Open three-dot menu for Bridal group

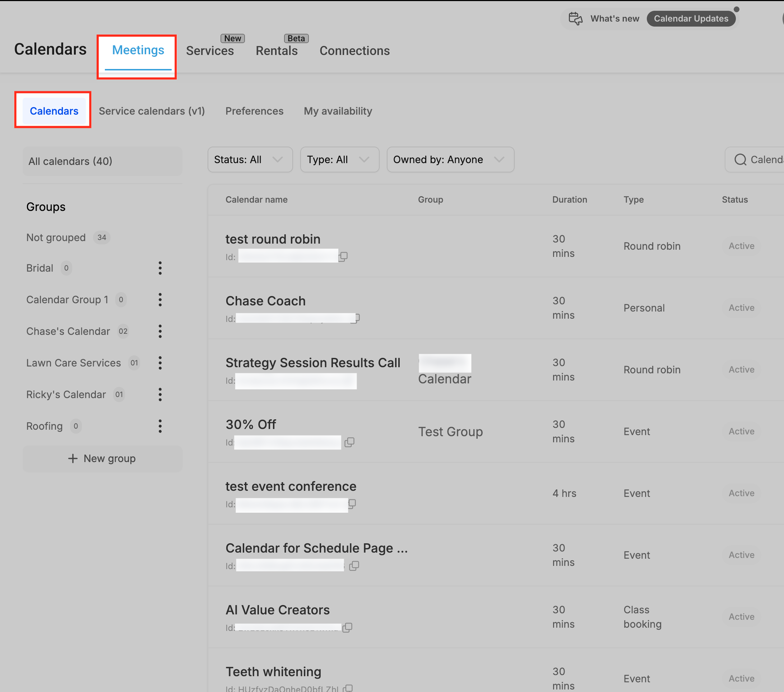pyautogui.click(x=160, y=268)
